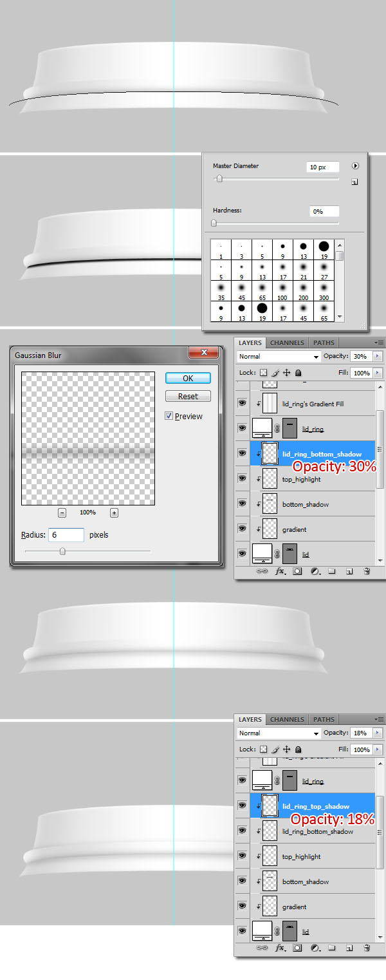The width and height of the screenshot is (386, 980).
Task: Confirm Gaussian Blur with OK
Action: tap(188, 378)
